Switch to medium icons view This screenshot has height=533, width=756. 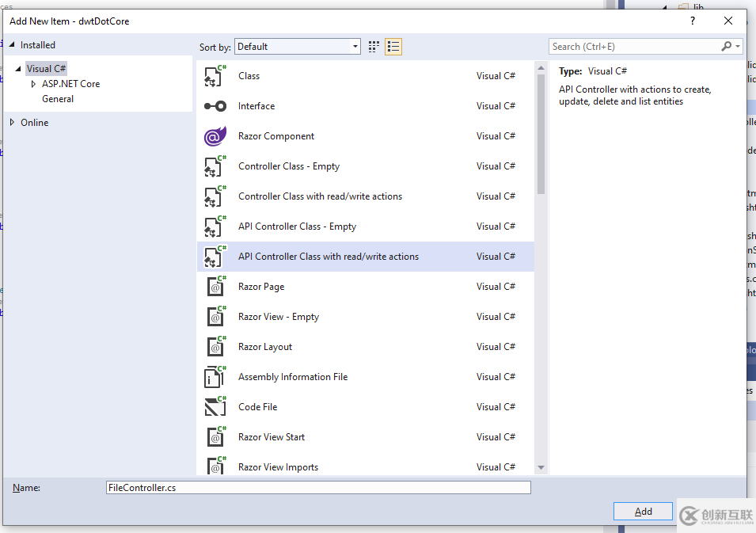pos(374,47)
